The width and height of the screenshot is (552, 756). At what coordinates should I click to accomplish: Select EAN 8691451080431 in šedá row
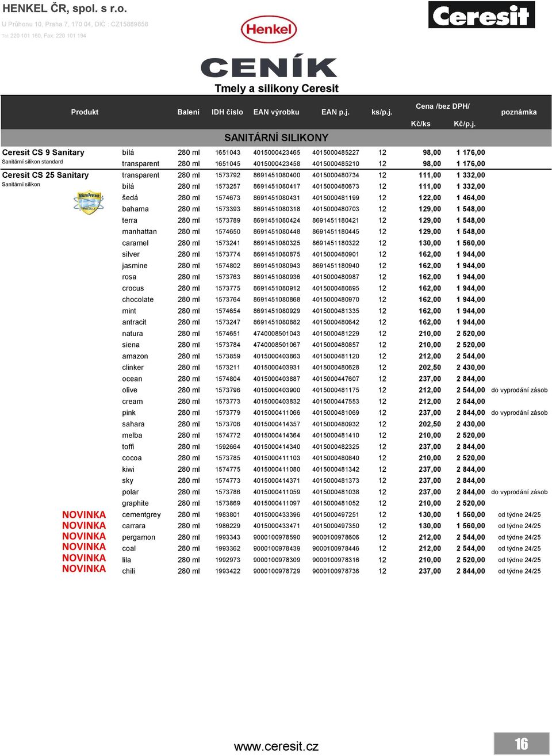[277, 197]
